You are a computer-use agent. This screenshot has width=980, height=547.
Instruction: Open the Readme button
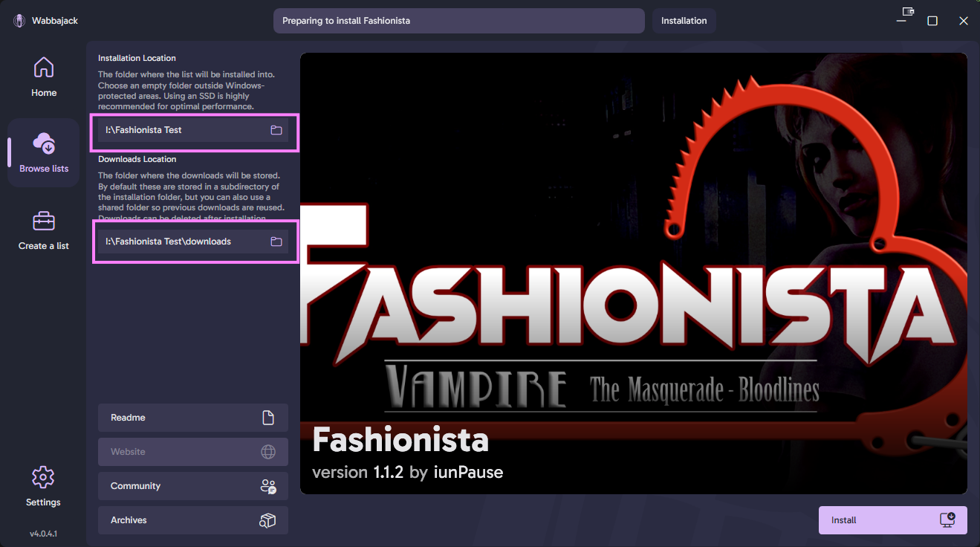192,418
